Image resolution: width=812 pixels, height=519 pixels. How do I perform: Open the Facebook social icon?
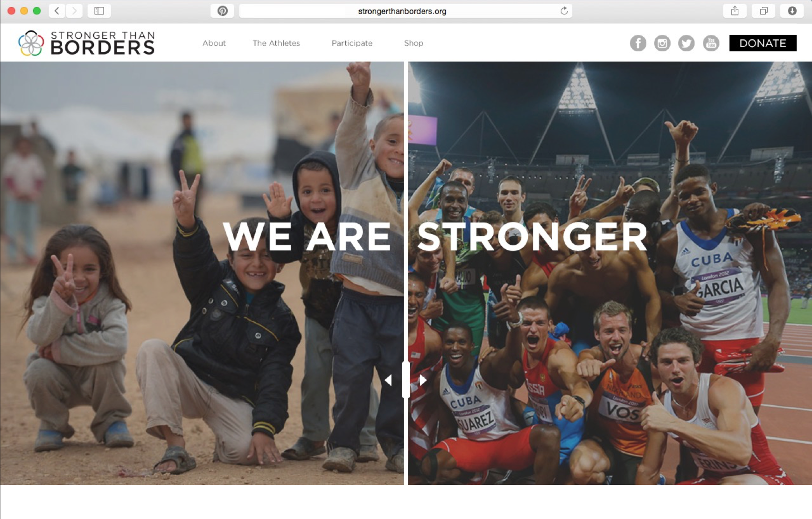(638, 43)
